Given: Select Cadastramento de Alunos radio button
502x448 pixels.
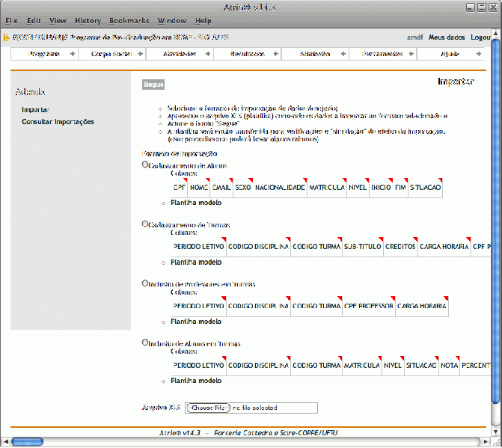Looking at the screenshot, I should click(145, 165).
